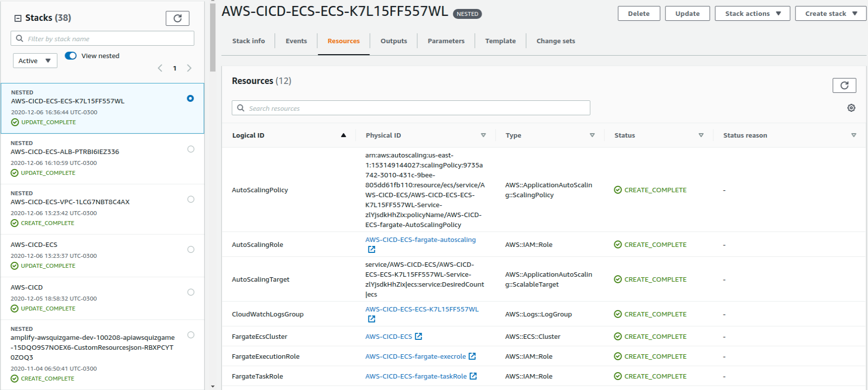Open the external link icon beside fargate-execrole
The height and width of the screenshot is (390, 868).
(x=472, y=356)
